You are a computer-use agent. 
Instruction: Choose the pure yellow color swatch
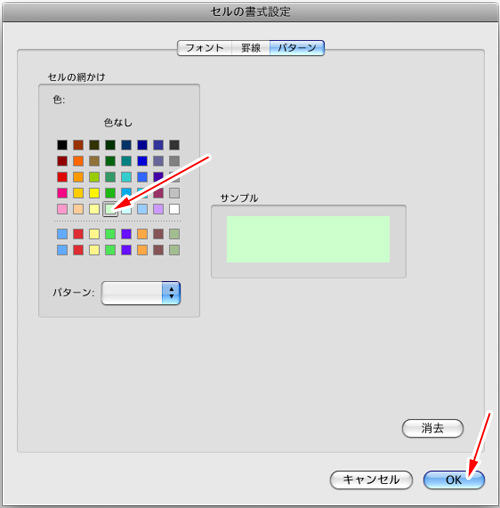(94, 193)
